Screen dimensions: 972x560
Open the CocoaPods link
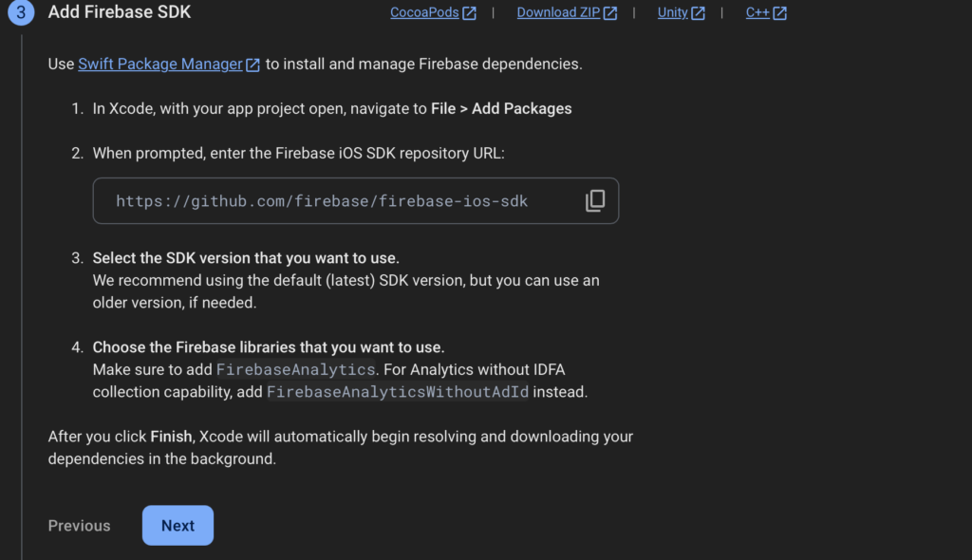point(424,12)
